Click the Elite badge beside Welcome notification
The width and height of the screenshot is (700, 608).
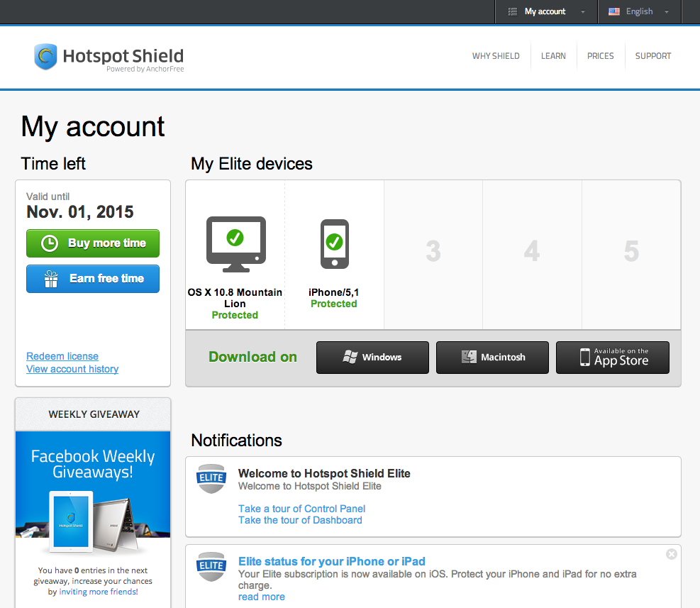[x=211, y=478]
